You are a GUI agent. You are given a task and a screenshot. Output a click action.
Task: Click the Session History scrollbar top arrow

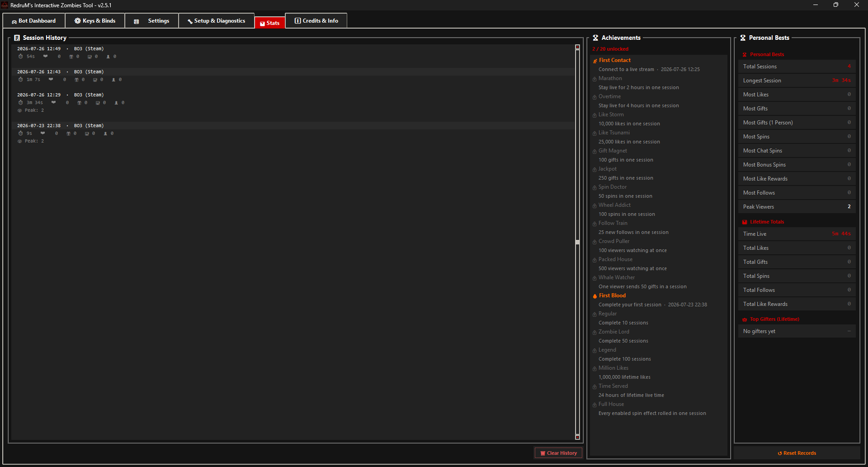click(577, 47)
